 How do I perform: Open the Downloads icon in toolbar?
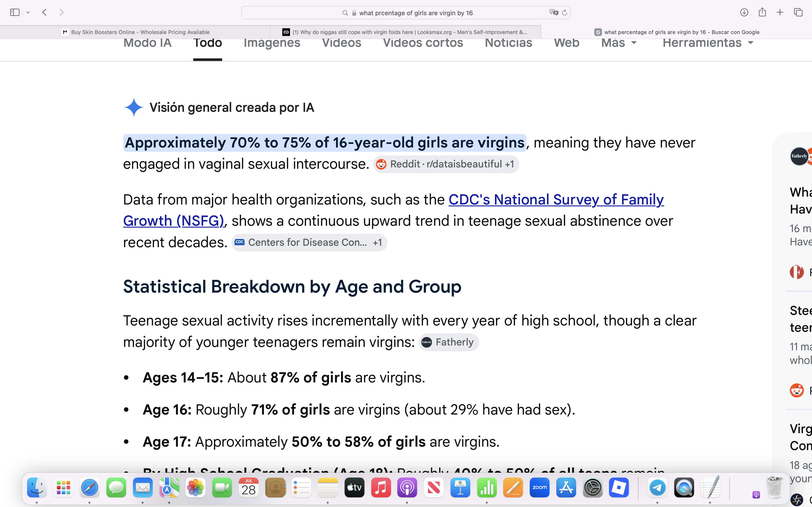click(x=744, y=12)
